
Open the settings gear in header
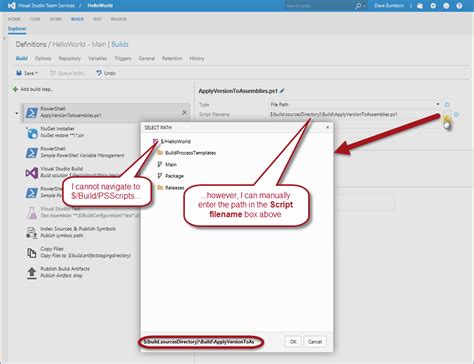[433, 6]
